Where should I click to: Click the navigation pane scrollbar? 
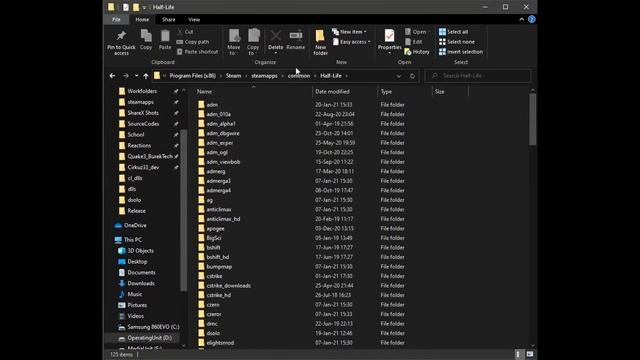183,210
